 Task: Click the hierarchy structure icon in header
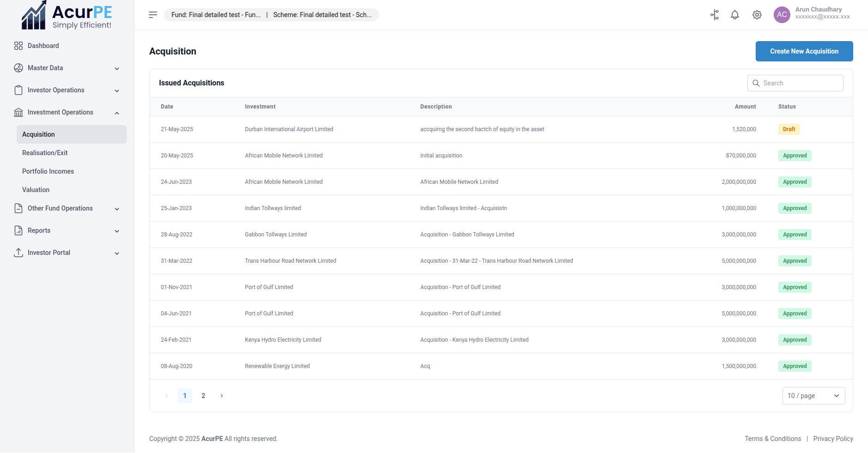[715, 15]
